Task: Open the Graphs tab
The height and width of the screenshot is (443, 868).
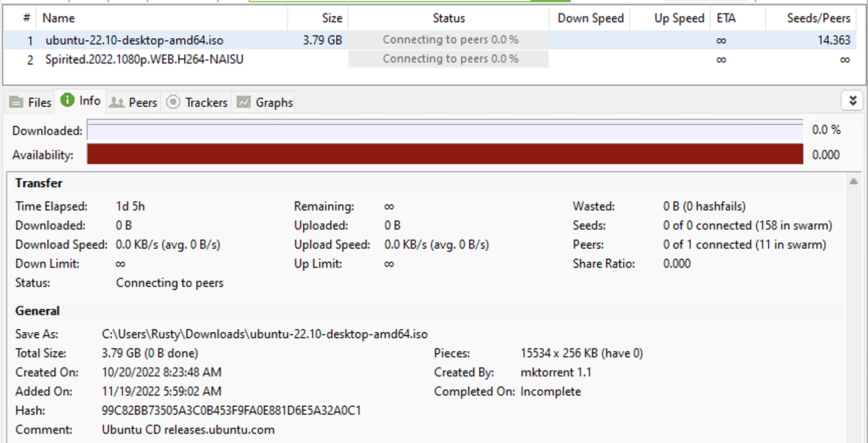Action: coord(264,102)
